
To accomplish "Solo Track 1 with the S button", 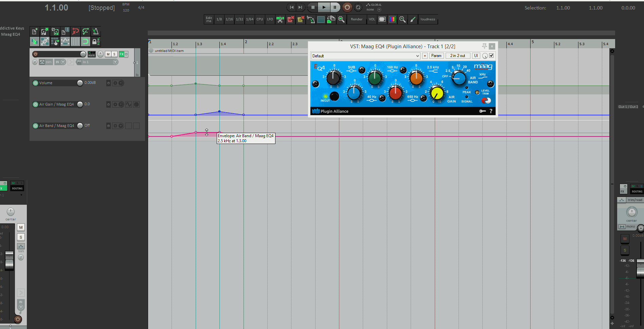I will [114, 54].
